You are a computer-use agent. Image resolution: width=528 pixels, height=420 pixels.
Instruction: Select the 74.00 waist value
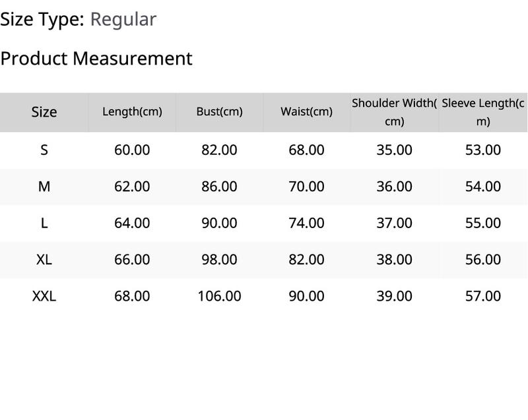(306, 223)
